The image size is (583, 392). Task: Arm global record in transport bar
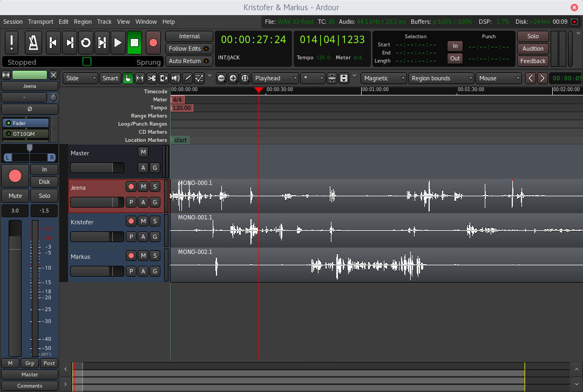click(153, 43)
